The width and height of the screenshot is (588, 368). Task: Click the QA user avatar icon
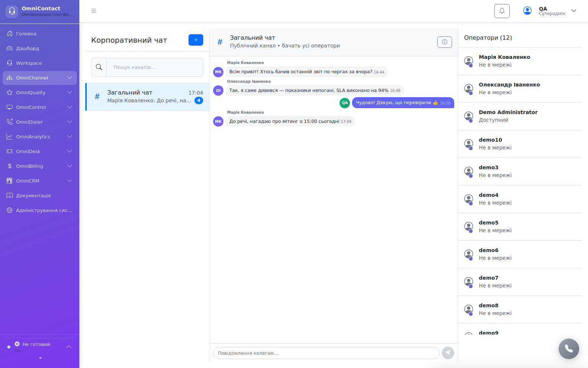pos(527,11)
